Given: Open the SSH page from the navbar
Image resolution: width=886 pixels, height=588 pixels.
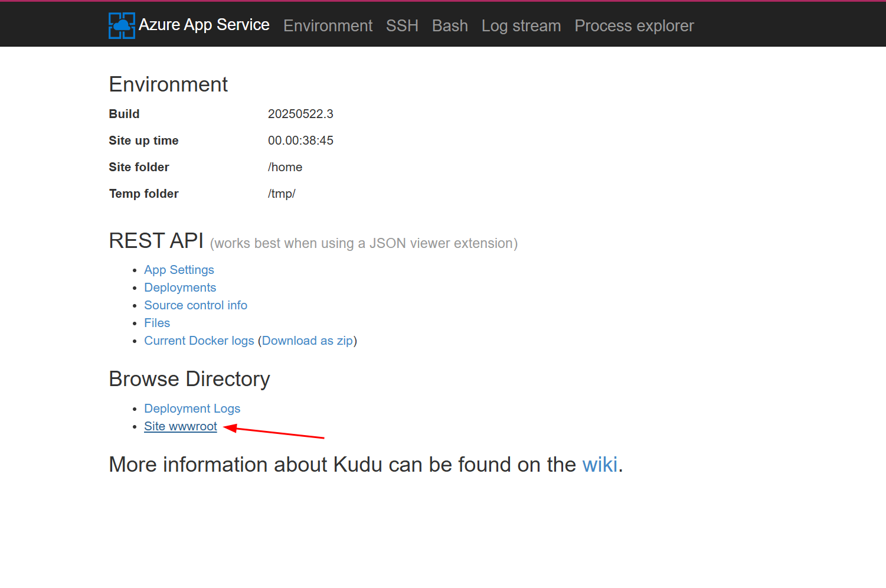Looking at the screenshot, I should point(402,26).
